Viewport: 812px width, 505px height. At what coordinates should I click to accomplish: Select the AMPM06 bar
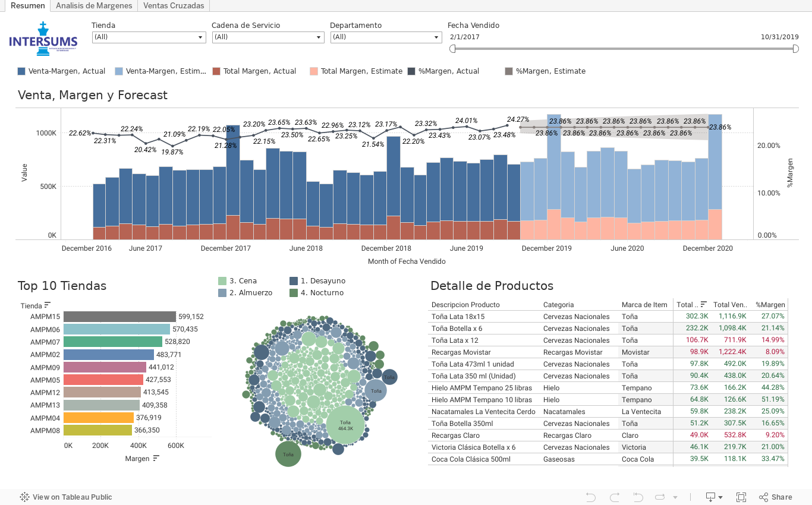pos(117,329)
